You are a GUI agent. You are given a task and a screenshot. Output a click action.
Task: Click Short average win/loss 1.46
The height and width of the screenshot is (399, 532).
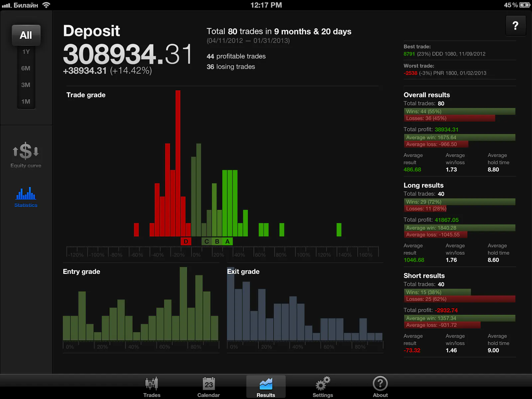tap(451, 350)
